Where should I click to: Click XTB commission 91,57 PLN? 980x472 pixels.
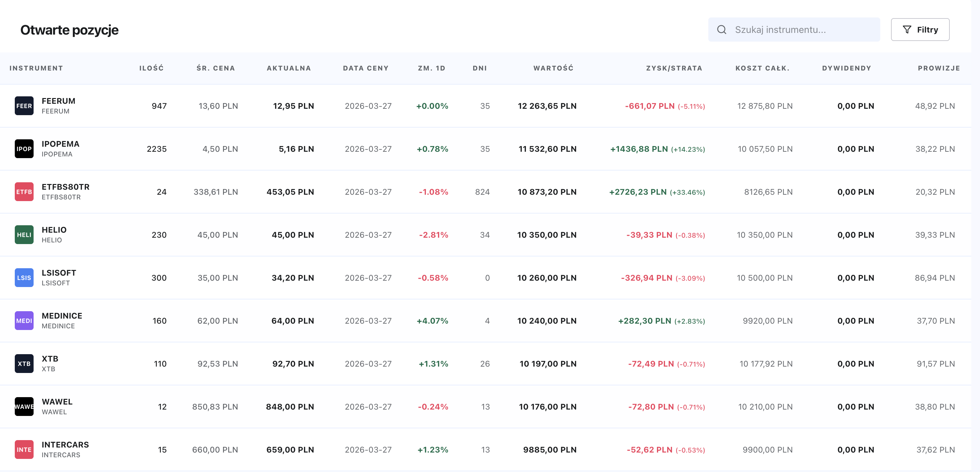pos(936,364)
